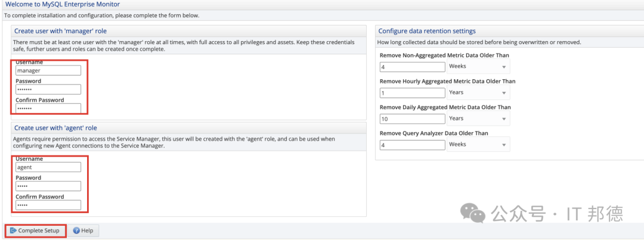The width and height of the screenshot is (644, 240).
Task: Click the 'Remove Non-Aggregated Metric Data Older Than' label
Action: [444, 55]
